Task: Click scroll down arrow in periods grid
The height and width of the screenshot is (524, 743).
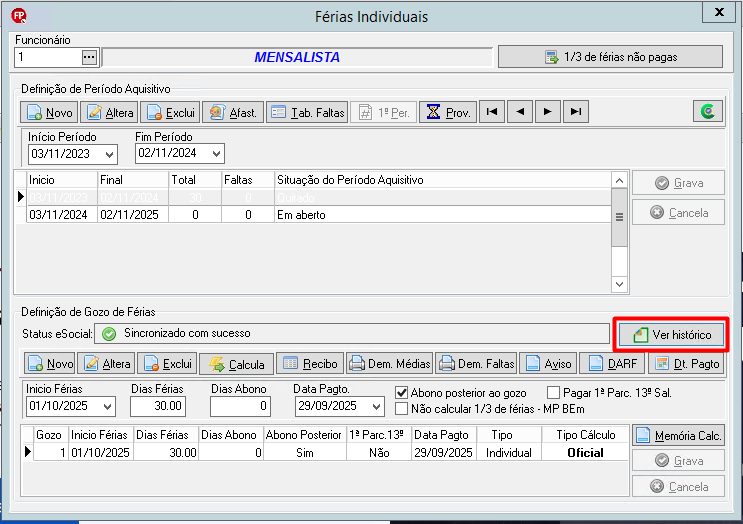Action: pyautogui.click(x=619, y=284)
